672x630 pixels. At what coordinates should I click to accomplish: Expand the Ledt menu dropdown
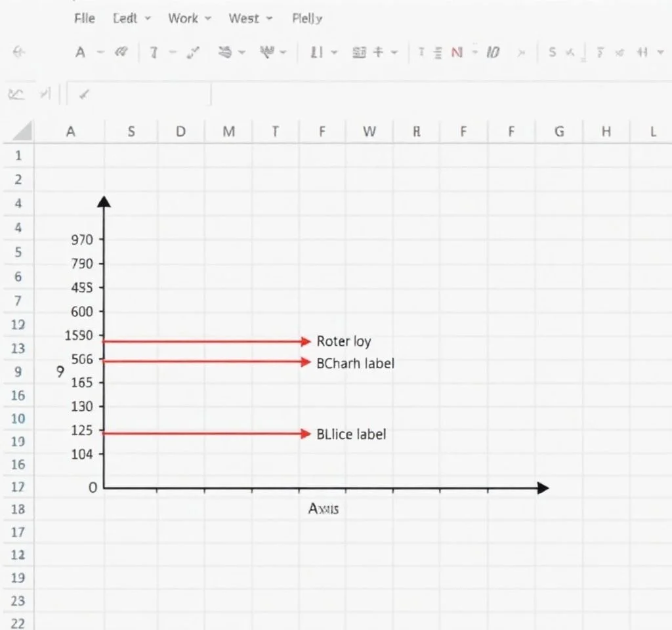click(x=131, y=18)
